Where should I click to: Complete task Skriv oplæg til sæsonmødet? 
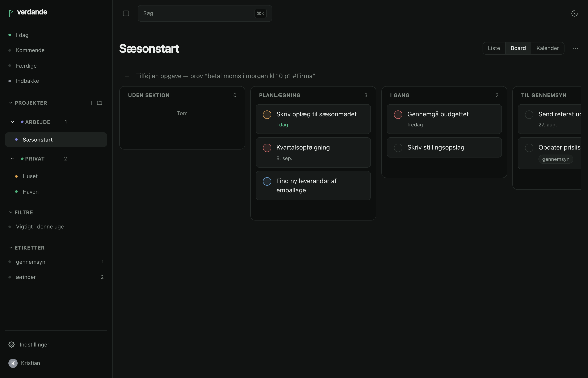coord(267,115)
